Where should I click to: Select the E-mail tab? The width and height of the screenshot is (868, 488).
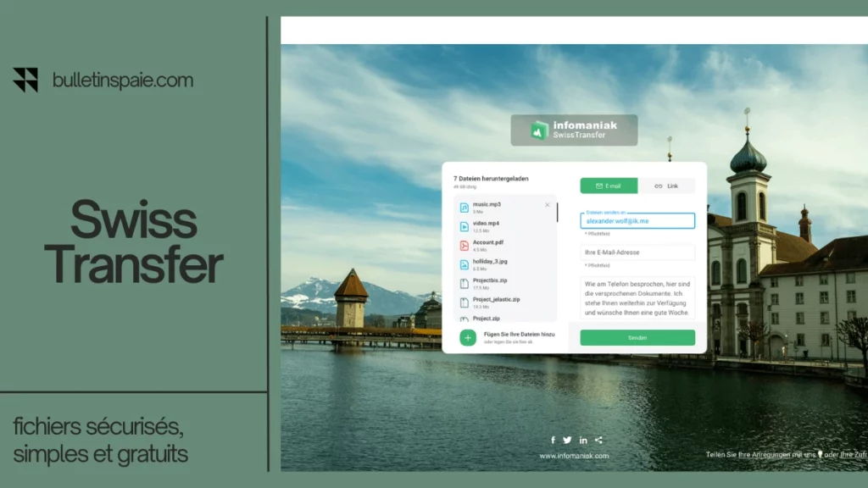click(x=609, y=186)
